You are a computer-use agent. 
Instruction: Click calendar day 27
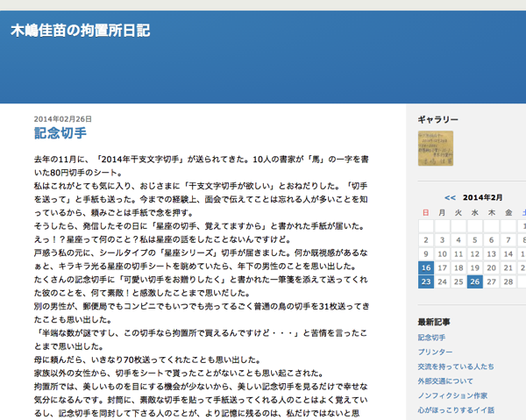(x=492, y=281)
